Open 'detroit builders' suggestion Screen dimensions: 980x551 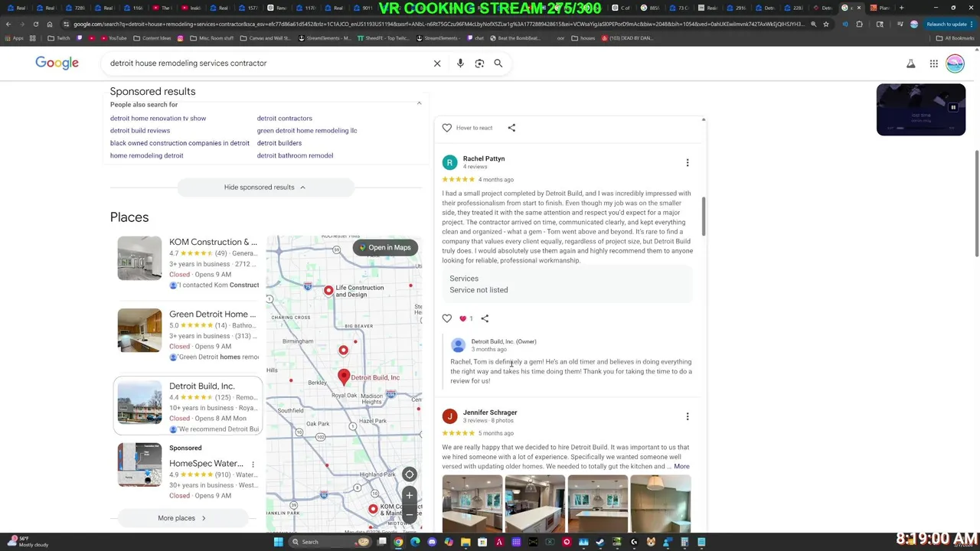279,143
